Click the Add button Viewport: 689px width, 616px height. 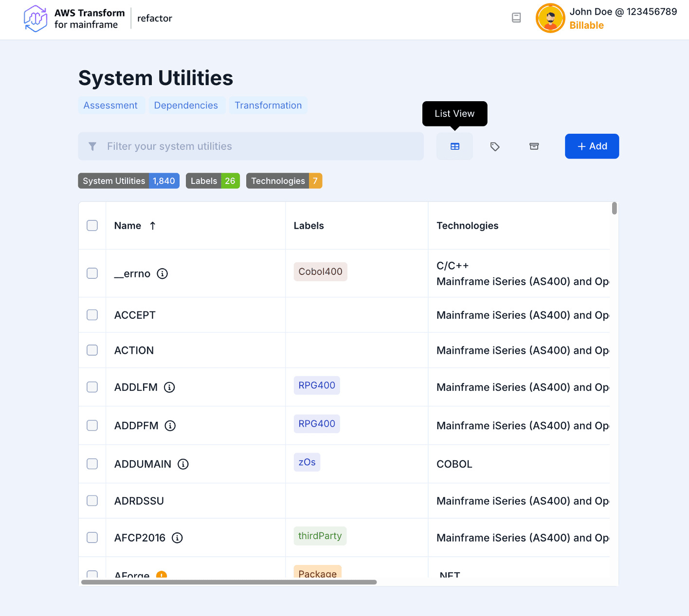click(x=592, y=146)
